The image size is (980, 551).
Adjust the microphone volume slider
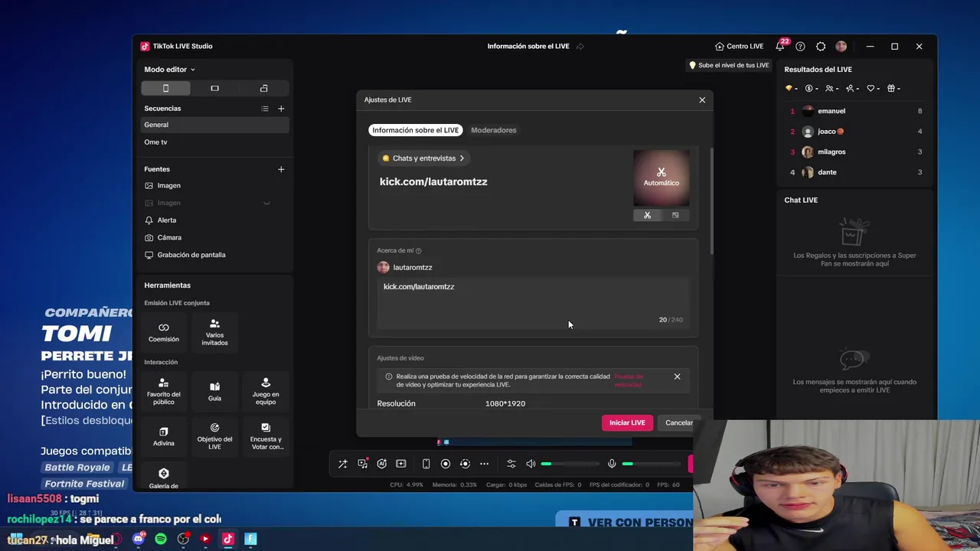[x=651, y=464]
